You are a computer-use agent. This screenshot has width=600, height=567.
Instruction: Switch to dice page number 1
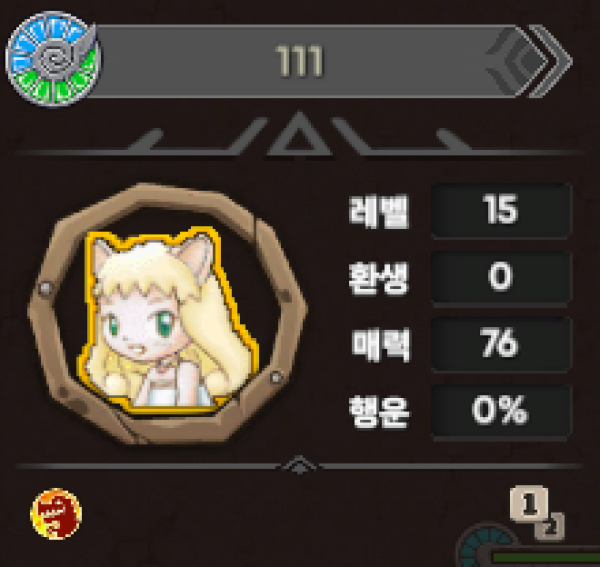coord(529,503)
